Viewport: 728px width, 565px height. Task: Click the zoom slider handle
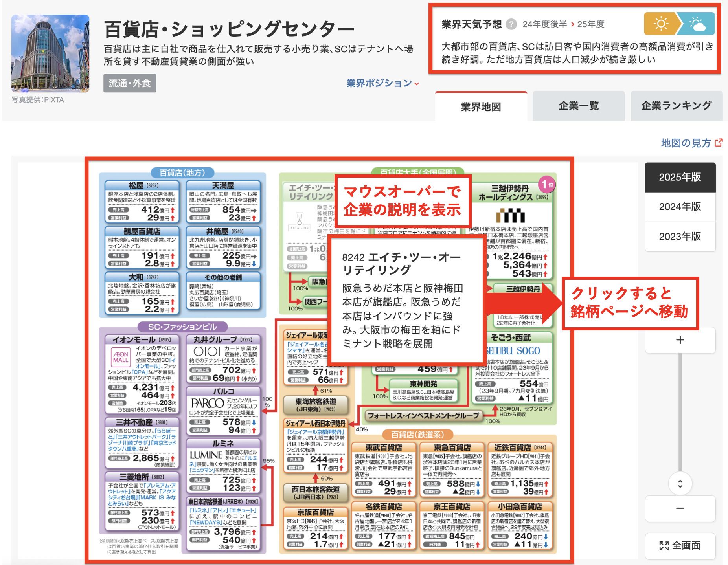click(680, 484)
